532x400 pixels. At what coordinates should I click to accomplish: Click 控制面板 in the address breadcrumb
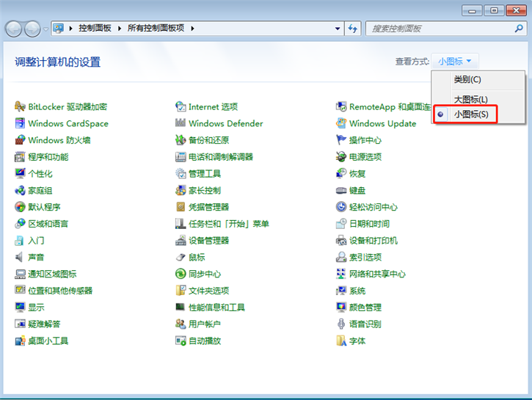(x=94, y=29)
